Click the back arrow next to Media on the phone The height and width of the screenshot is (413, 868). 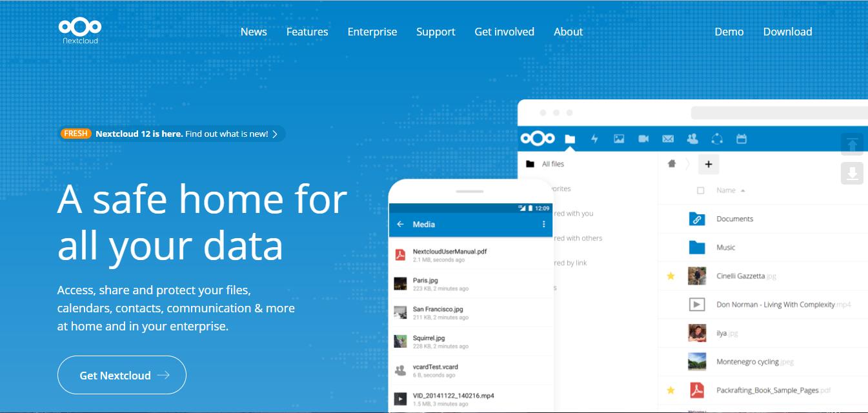400,224
